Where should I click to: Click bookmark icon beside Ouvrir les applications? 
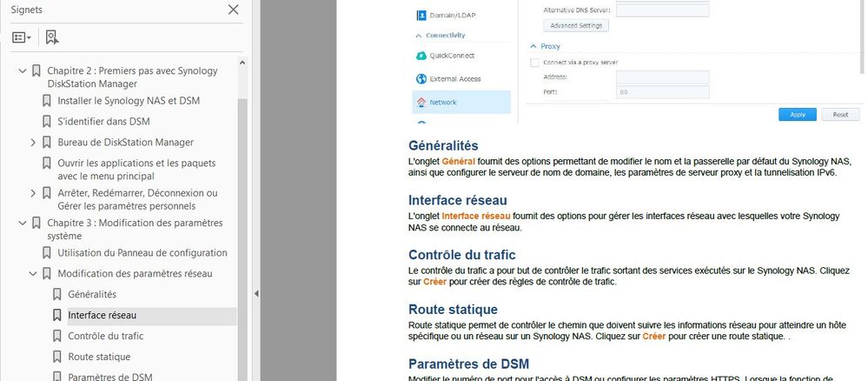pyautogui.click(x=47, y=164)
